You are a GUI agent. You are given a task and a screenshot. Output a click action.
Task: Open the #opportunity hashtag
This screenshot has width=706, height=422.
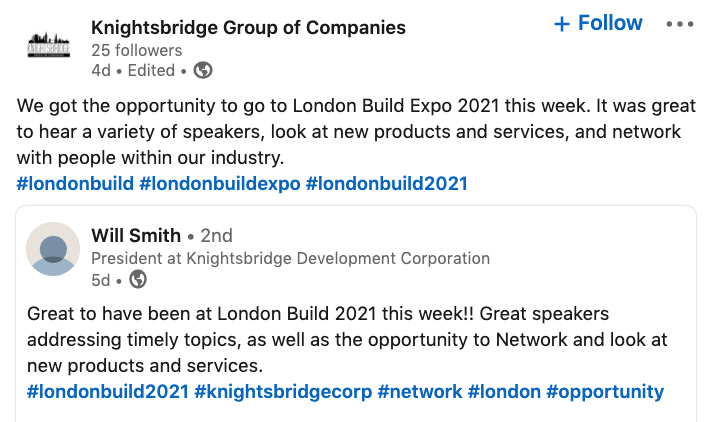[x=607, y=391]
